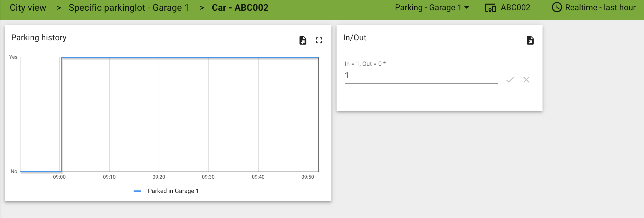The image size is (644, 218).
Task: Expand Parking history to fullscreen
Action: [x=319, y=40]
